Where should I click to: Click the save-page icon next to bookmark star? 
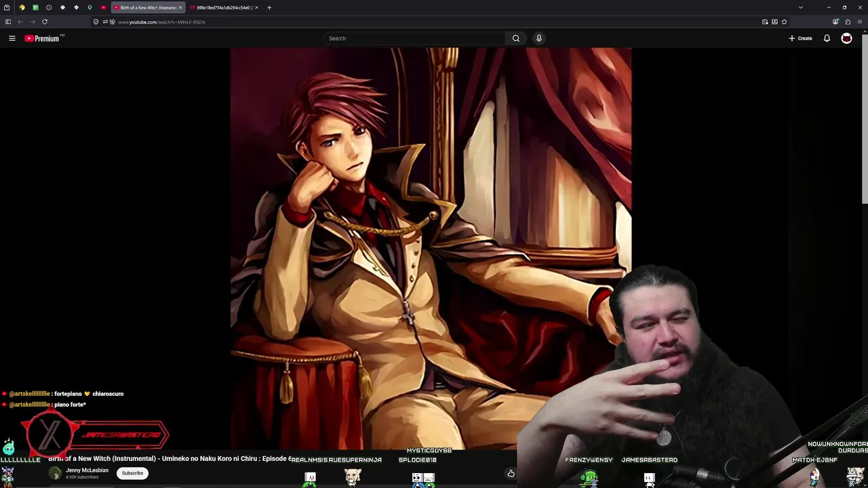pyautogui.click(x=774, y=22)
